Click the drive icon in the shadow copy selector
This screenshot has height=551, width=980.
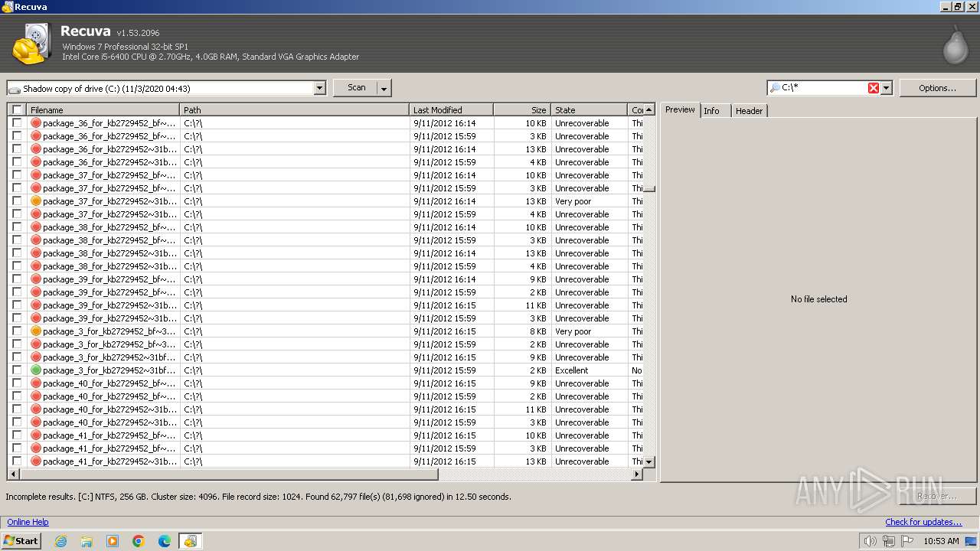click(15, 89)
